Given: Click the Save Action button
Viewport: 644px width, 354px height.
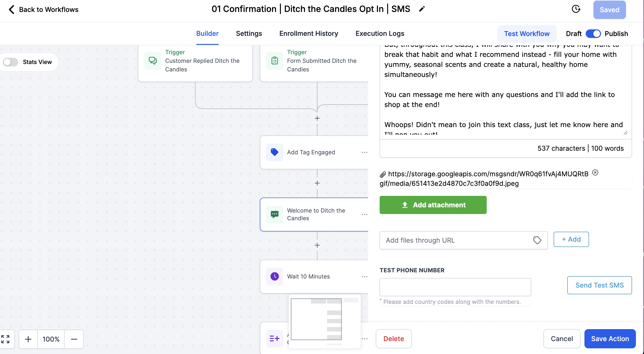Looking at the screenshot, I should pyautogui.click(x=610, y=338).
